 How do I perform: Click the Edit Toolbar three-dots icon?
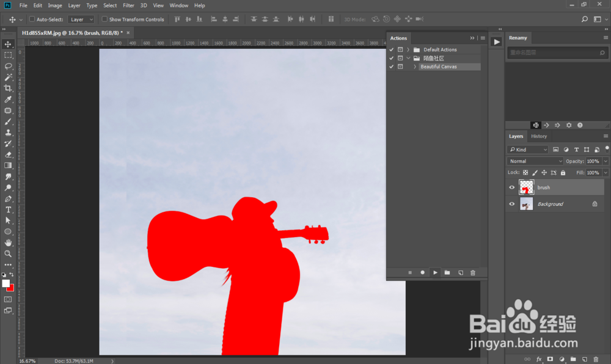[x=8, y=264]
